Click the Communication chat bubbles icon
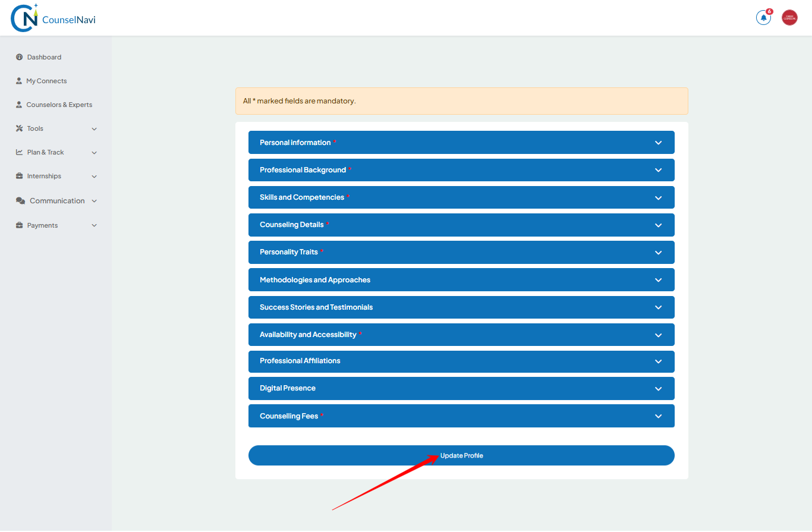 (20, 201)
